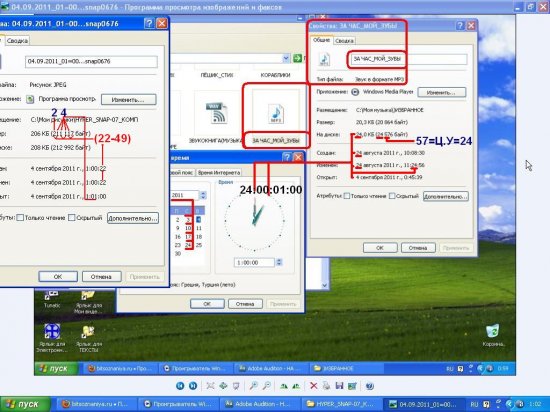Viewport: 550px width, 412px height.
Task: Select the Корзина recycle bin on pictured desktop
Action: tap(493, 335)
